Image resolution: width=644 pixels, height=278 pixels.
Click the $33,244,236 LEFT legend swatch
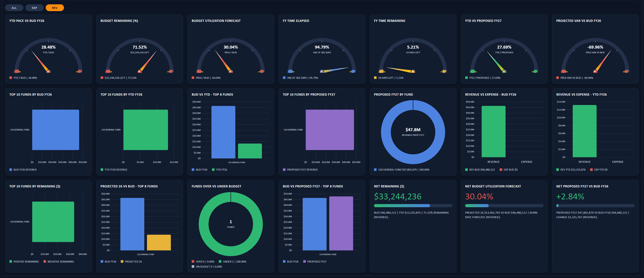[102, 78]
